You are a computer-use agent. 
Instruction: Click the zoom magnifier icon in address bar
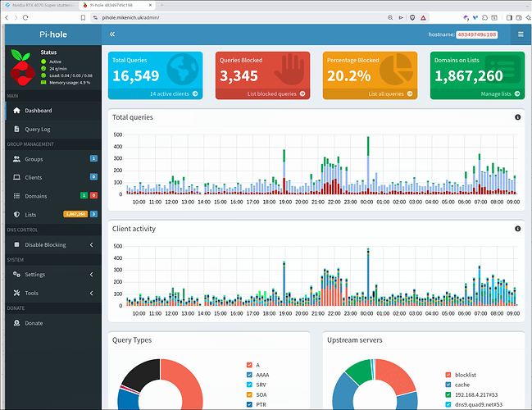click(390, 18)
